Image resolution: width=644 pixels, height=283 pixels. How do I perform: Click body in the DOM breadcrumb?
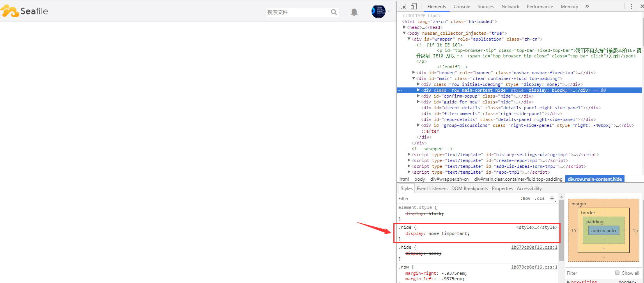click(420, 179)
